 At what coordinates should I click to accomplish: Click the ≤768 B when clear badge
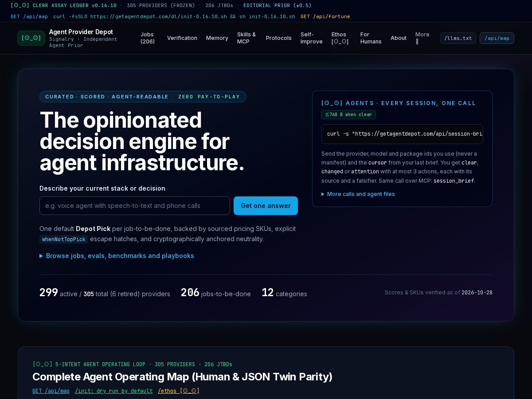click(348, 114)
